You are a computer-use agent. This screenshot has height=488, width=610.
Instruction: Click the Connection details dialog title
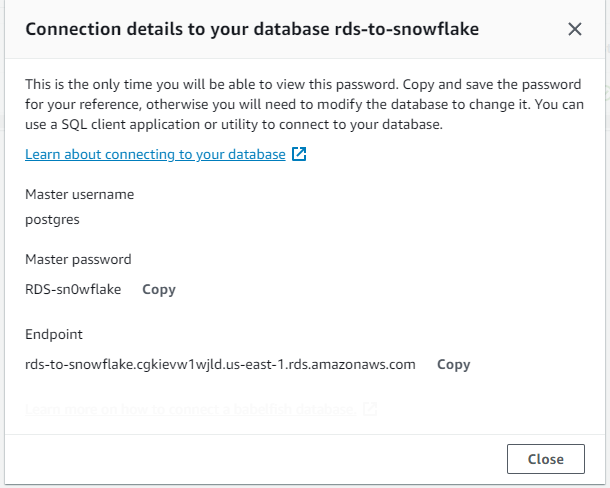coord(252,29)
